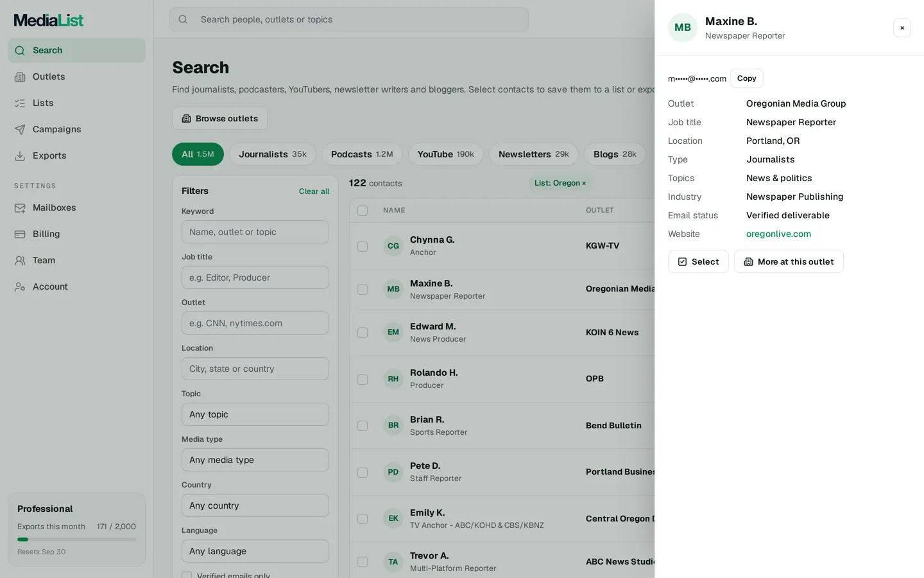Check the box for Maxine B.
Viewport: 924px width, 578px height.
click(x=363, y=290)
